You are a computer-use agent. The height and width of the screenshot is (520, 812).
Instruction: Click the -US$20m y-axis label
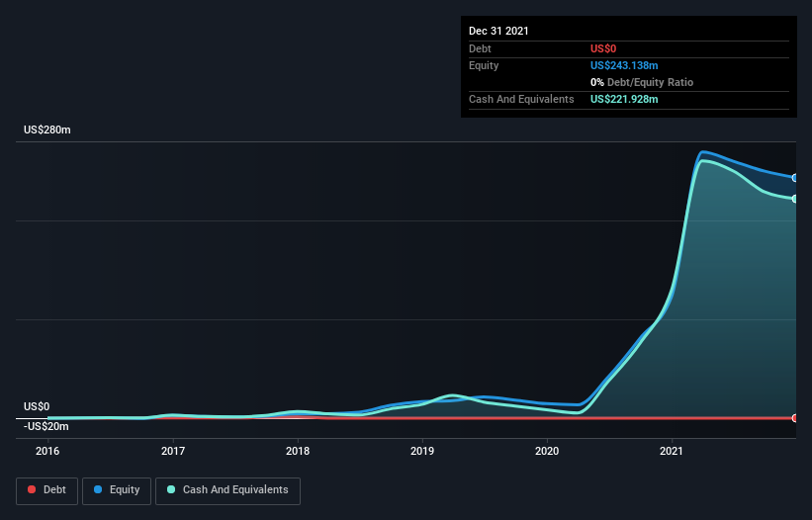(x=46, y=426)
